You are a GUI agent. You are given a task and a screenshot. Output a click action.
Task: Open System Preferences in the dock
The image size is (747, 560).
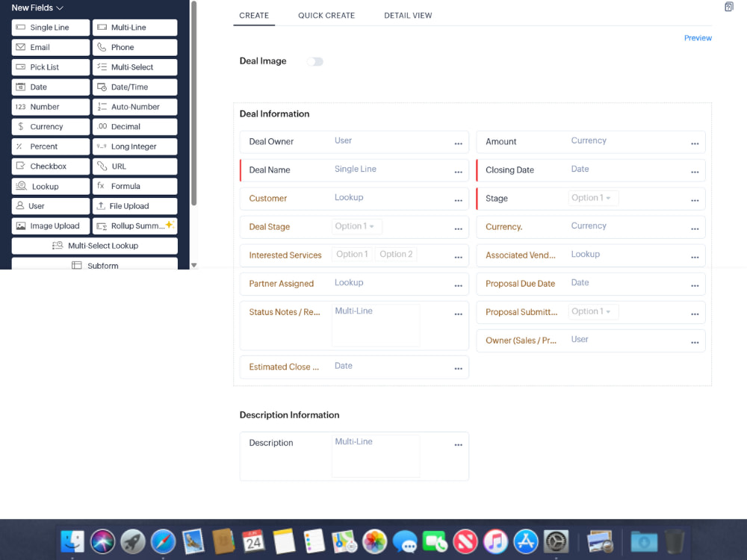556,541
